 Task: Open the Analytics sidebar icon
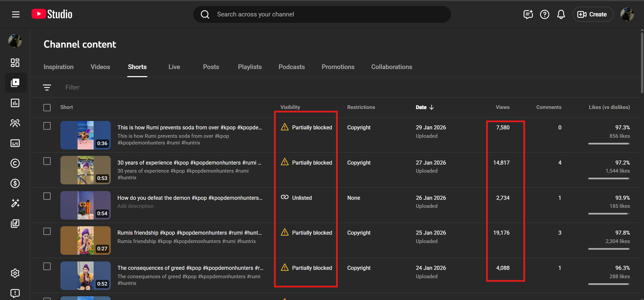click(x=15, y=103)
